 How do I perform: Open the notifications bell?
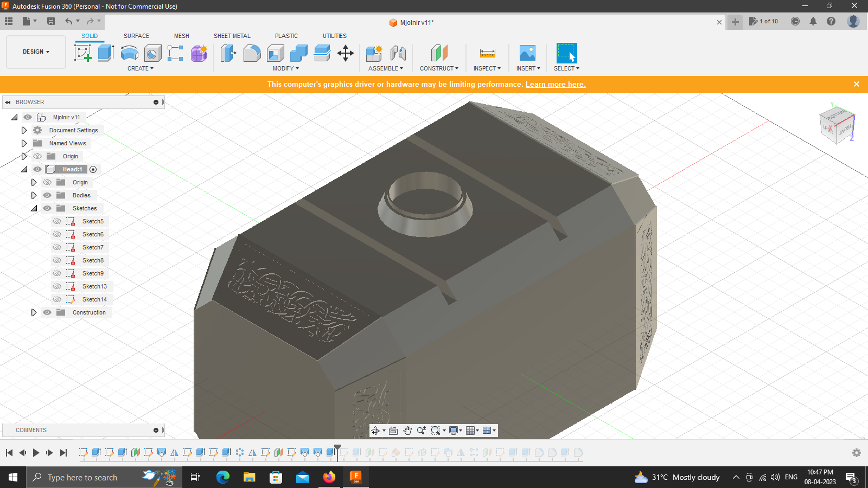[x=813, y=21]
